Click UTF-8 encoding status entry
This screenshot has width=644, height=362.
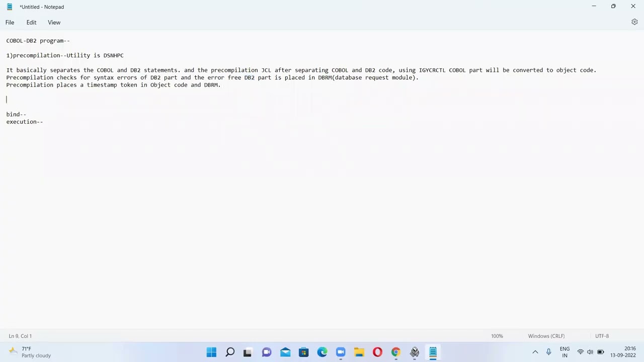coord(602,336)
